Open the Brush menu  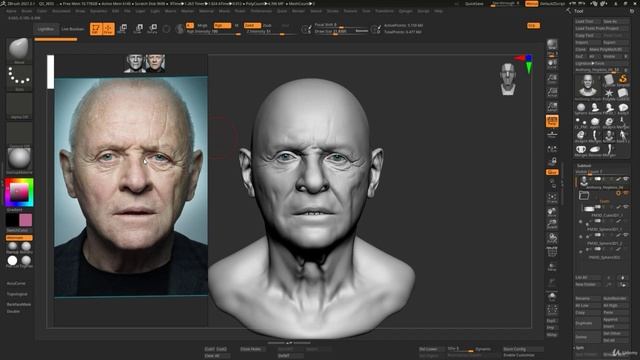pyautogui.click(x=27, y=11)
